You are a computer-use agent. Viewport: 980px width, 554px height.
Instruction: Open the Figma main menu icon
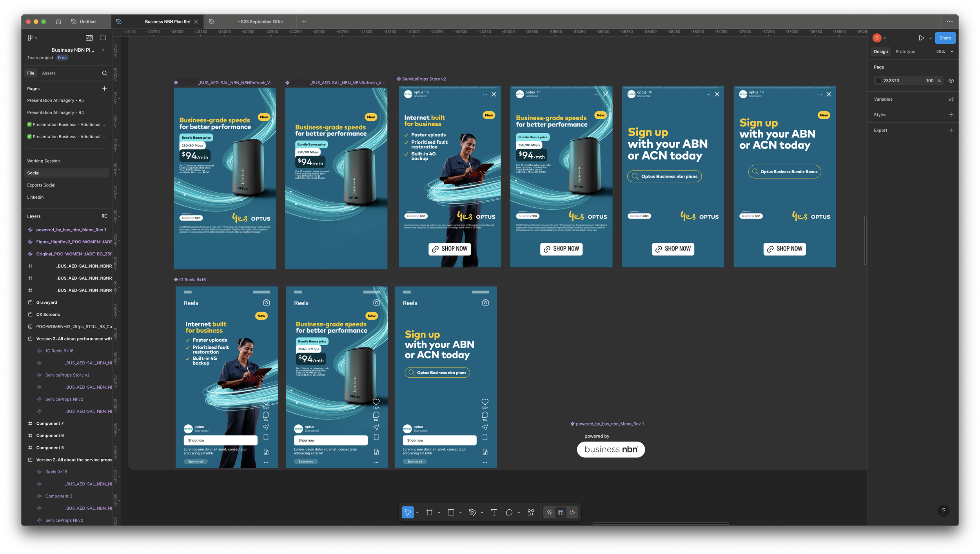coord(30,38)
